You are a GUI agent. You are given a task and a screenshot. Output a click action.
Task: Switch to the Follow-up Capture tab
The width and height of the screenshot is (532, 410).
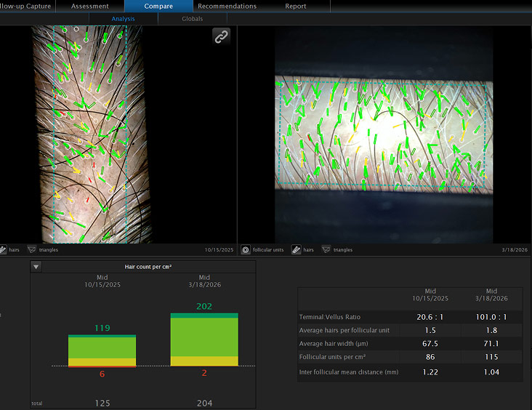pos(27,6)
